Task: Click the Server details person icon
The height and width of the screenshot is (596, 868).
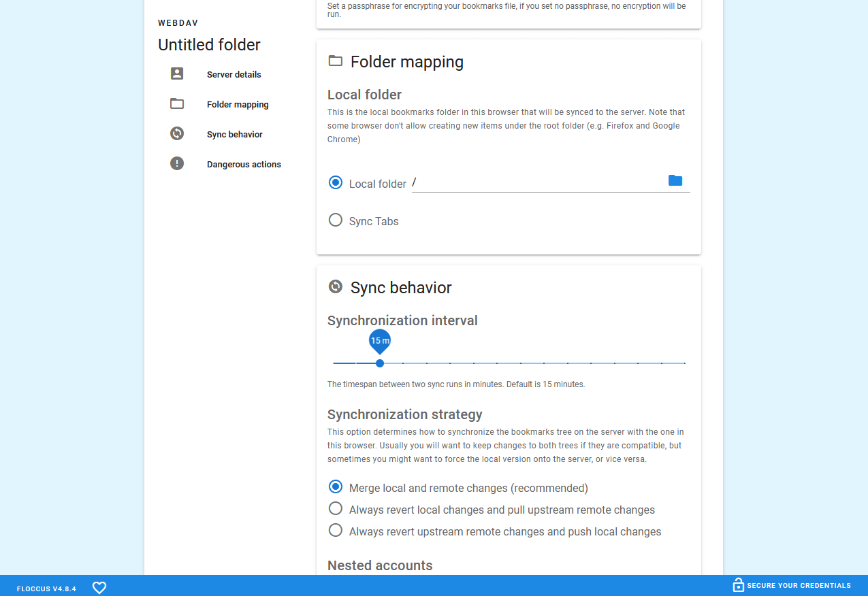Action: [x=177, y=74]
